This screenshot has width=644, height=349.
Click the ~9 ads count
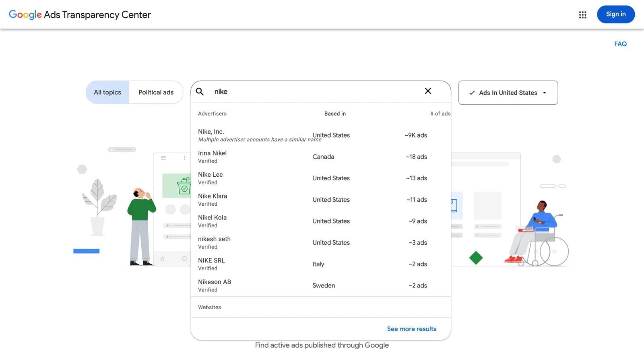coord(418,221)
